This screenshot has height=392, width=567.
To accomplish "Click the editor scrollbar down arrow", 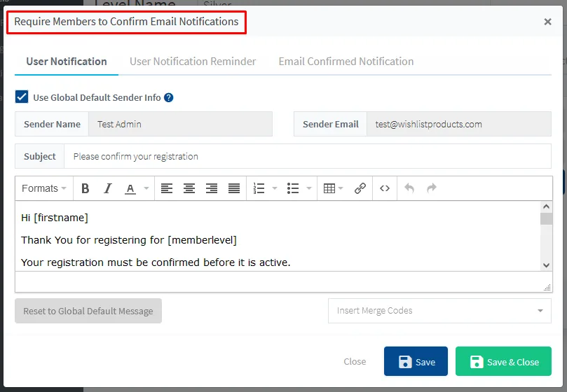I will (x=547, y=265).
